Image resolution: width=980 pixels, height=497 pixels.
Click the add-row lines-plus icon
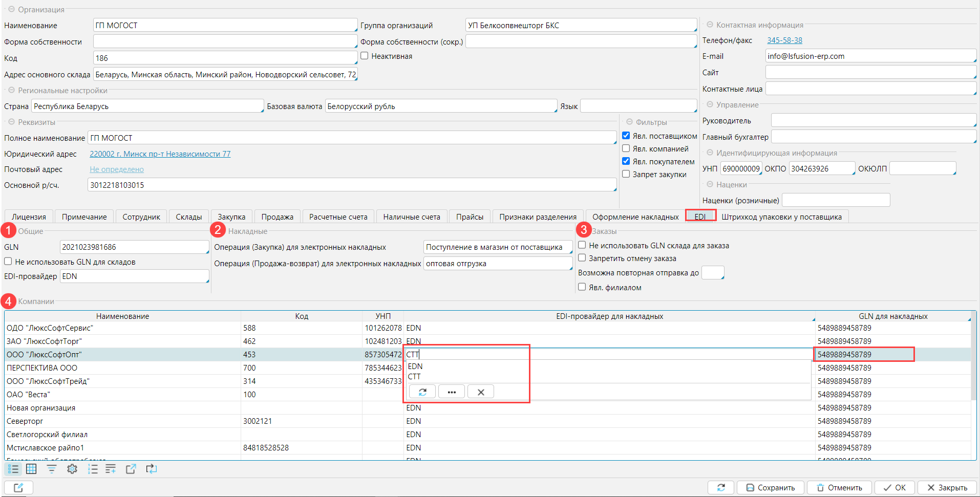click(x=111, y=469)
